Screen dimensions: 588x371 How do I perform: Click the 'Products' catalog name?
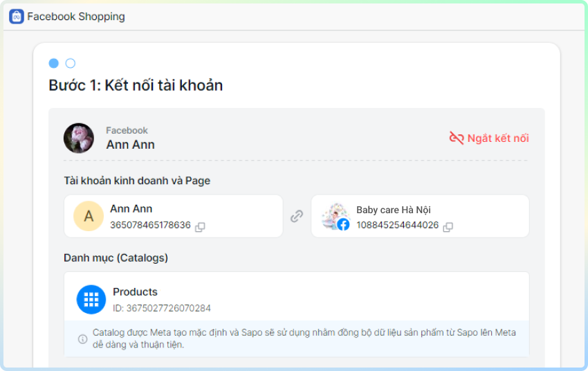(x=135, y=292)
